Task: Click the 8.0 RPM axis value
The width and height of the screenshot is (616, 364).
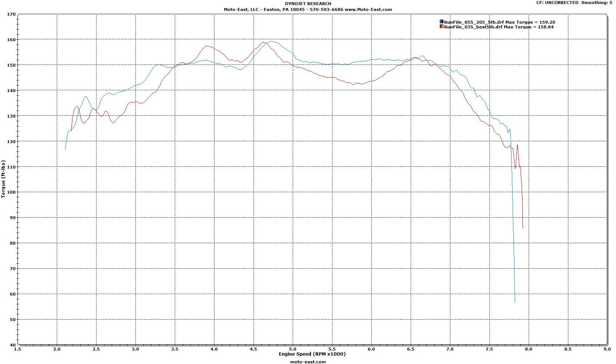Action: point(529,349)
